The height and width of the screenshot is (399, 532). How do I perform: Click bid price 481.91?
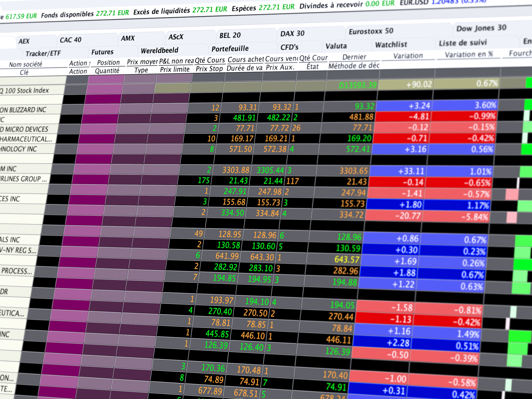pos(244,118)
